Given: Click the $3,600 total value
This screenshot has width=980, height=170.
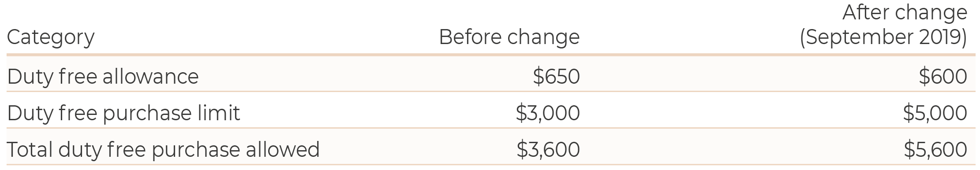Looking at the screenshot, I should (x=549, y=150).
